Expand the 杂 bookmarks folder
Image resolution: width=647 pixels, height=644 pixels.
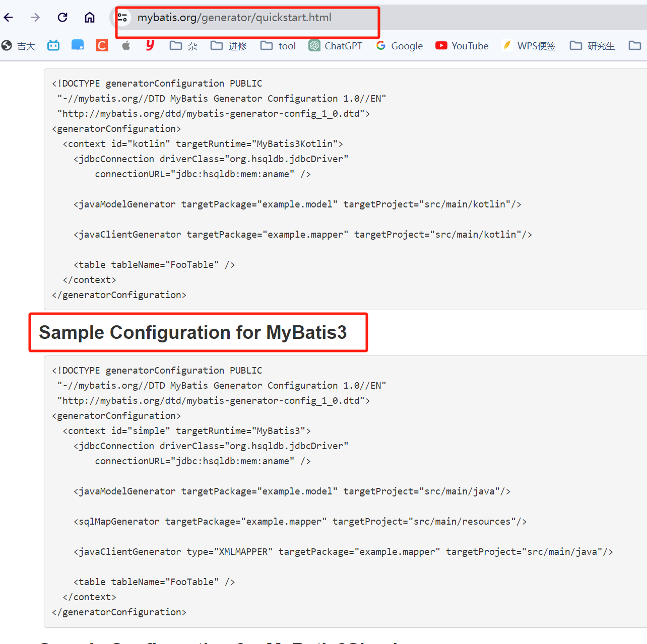point(183,46)
